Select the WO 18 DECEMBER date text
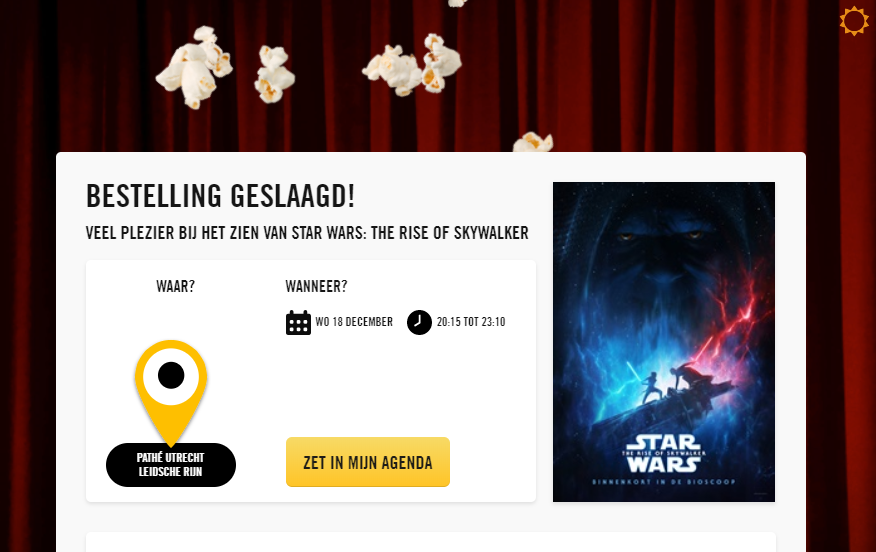Screen dimensions: 876x552 tap(354, 322)
